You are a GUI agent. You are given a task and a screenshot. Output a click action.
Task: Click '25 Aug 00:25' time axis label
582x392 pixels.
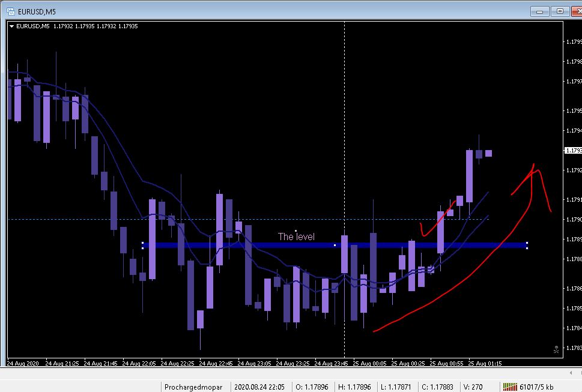click(x=408, y=363)
